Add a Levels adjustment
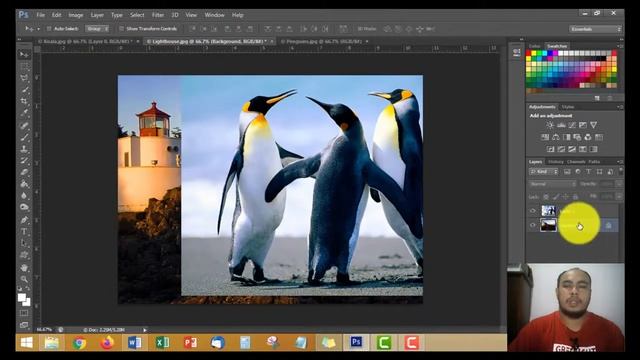 pos(561,125)
